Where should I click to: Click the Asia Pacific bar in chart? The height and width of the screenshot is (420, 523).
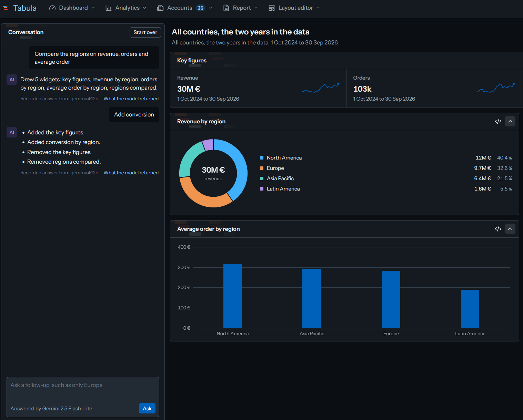[312, 298]
